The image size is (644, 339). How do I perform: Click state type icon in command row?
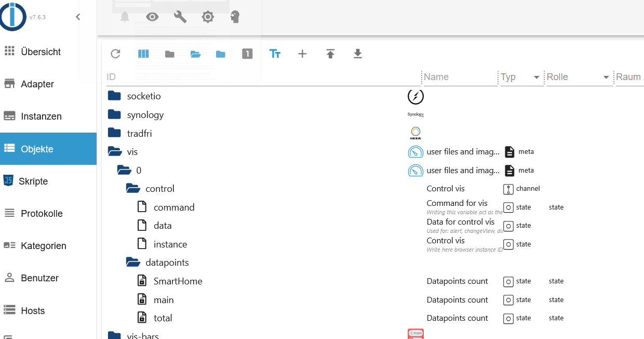508,207
